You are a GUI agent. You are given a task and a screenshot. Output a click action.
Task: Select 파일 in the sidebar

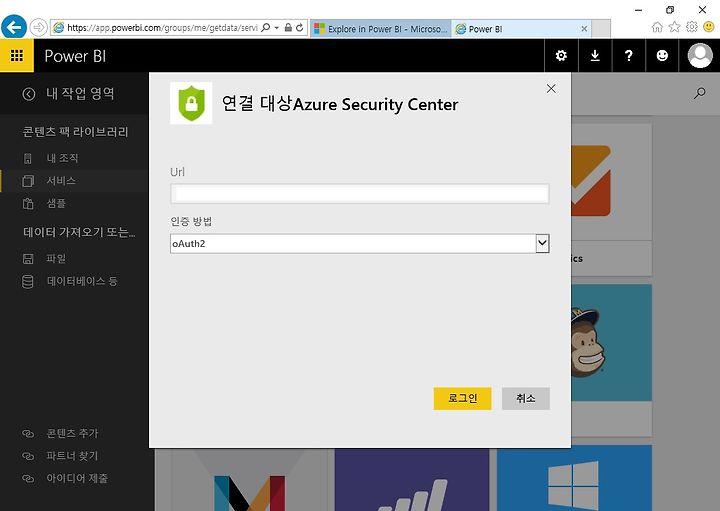(x=56, y=258)
